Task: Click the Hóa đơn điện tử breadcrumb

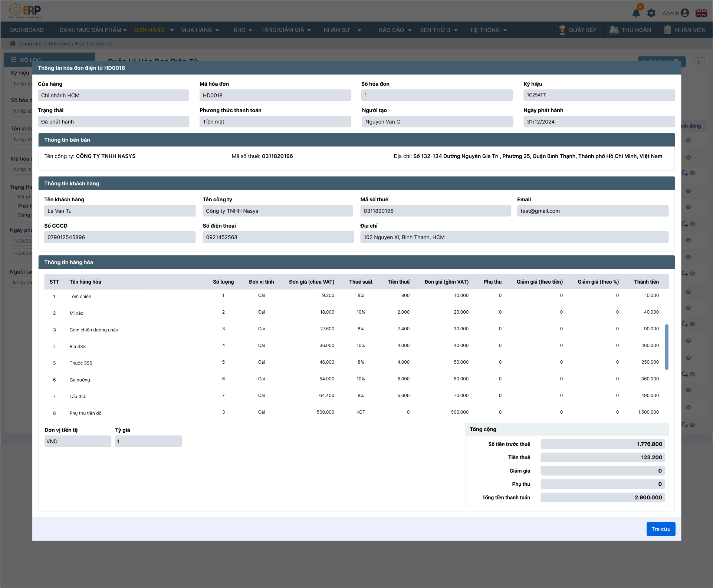Action: (93, 43)
